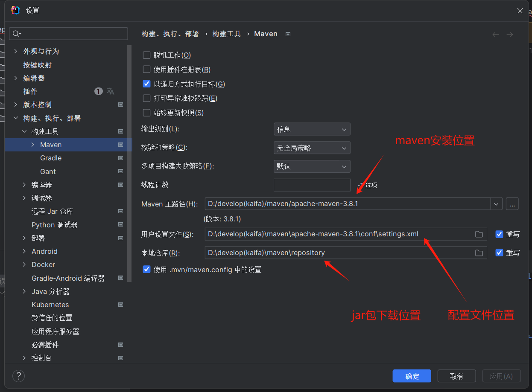Uncheck 以递归方式执行目标
This screenshot has height=392, width=532.
(x=146, y=84)
